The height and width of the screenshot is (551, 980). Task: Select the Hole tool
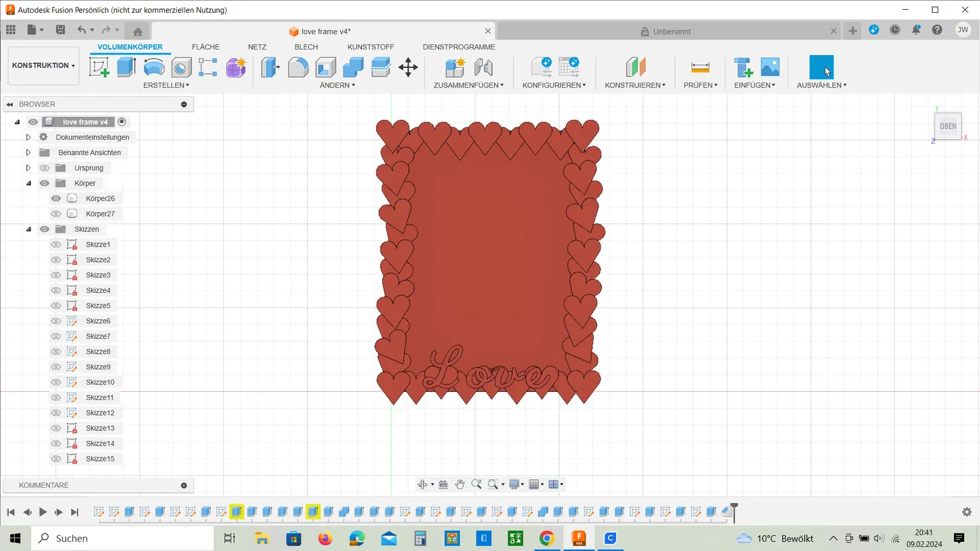click(x=181, y=67)
